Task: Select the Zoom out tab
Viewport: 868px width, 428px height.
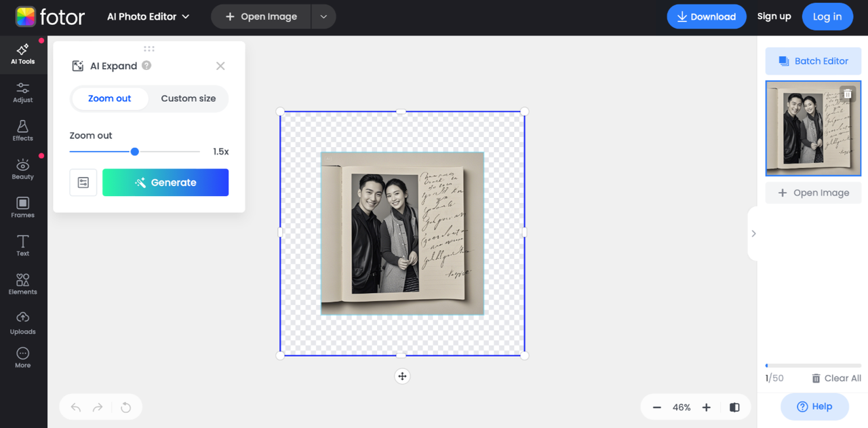Action: click(110, 98)
